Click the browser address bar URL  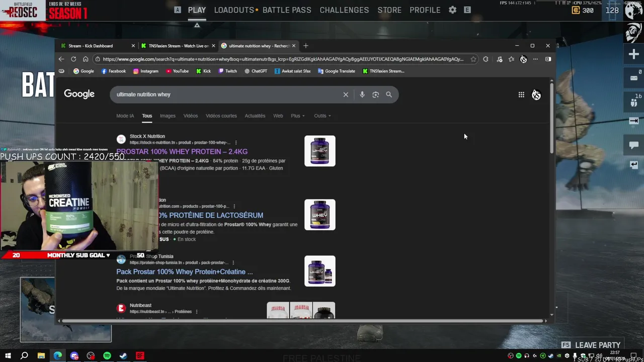click(283, 59)
